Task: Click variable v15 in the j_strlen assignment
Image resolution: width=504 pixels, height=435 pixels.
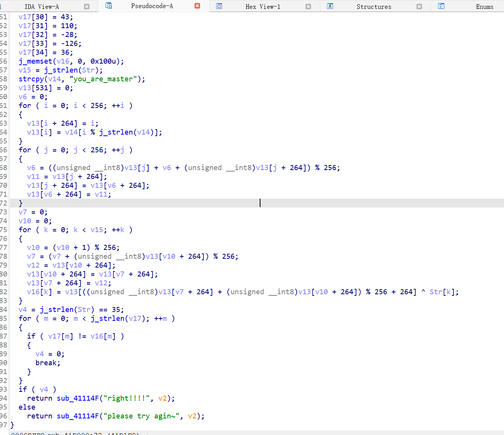Action: click(25, 70)
